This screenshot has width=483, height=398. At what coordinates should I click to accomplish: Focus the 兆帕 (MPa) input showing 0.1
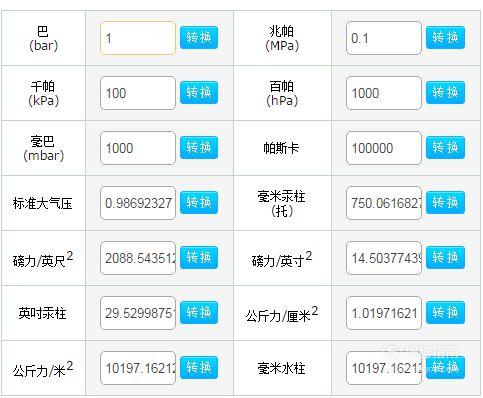point(384,38)
